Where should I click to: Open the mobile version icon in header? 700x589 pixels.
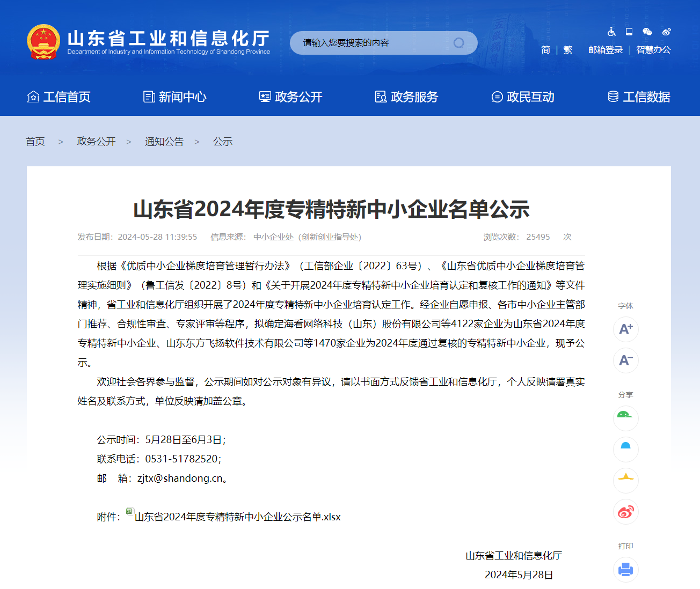[629, 32]
